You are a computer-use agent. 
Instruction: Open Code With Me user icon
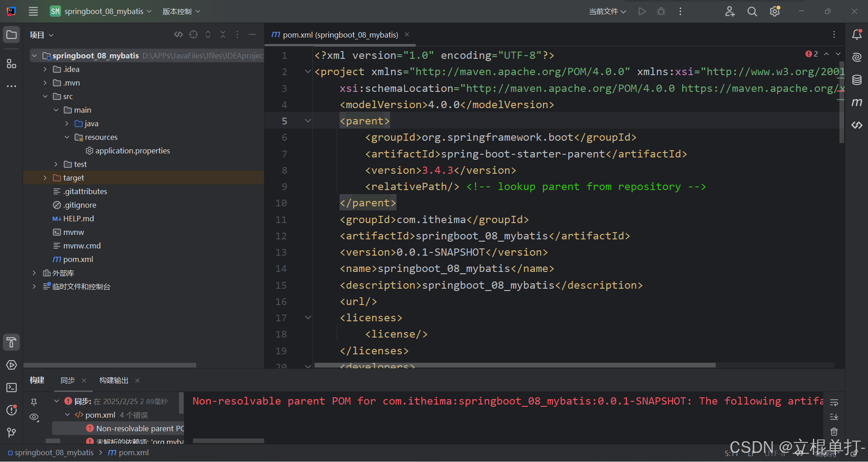(x=730, y=11)
